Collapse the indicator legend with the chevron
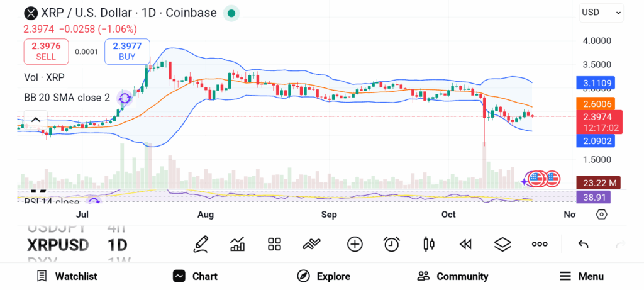This screenshot has width=644, height=290. 35,120
